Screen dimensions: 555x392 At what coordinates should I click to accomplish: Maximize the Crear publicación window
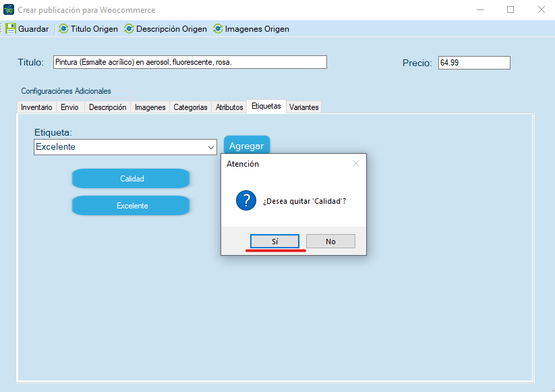(510, 9)
